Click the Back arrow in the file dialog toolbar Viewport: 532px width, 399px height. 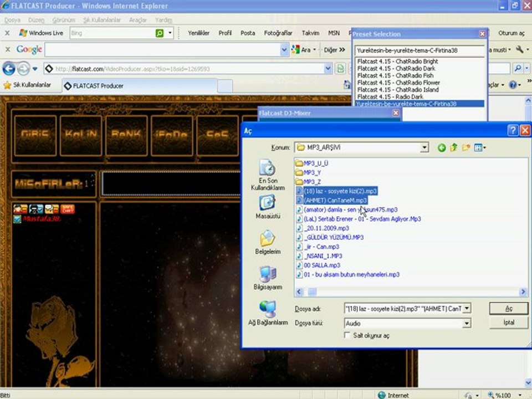pyautogui.click(x=442, y=147)
